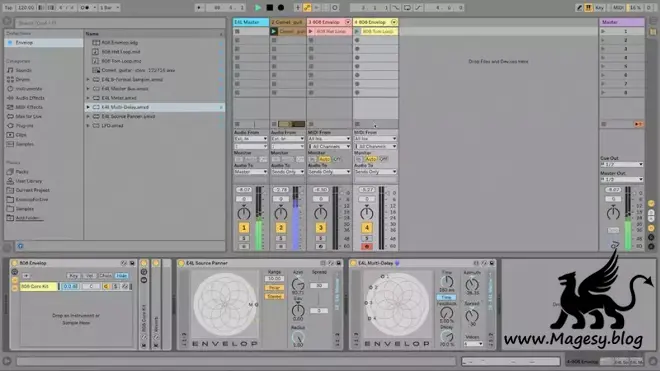
Task: Toggle MIDI map mode
Action: tap(617, 8)
